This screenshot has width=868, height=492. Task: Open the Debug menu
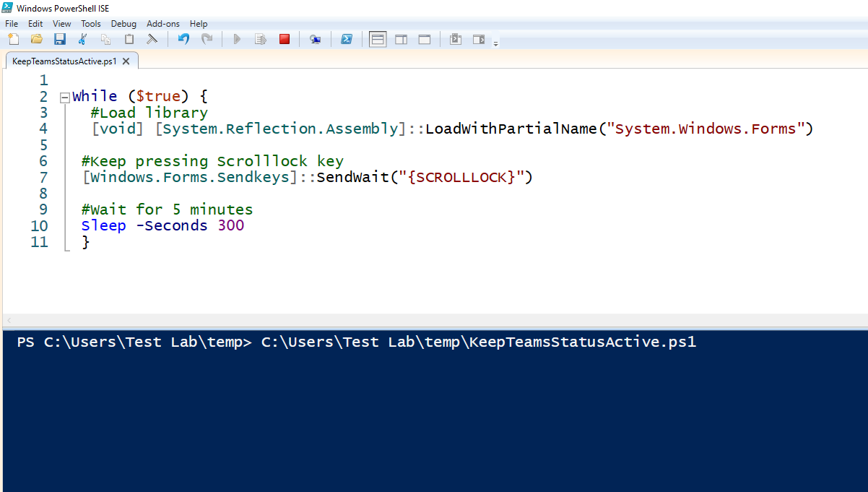click(123, 24)
